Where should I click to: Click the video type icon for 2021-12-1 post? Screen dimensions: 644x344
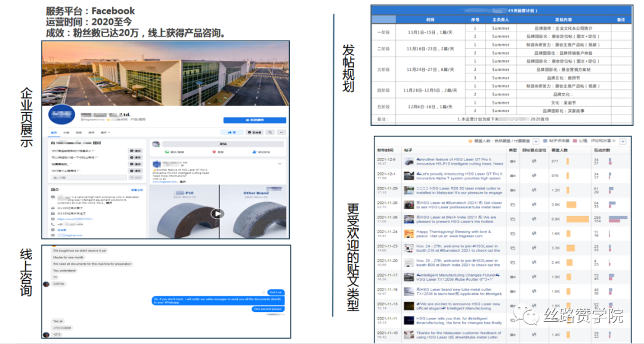pyautogui.click(x=513, y=176)
